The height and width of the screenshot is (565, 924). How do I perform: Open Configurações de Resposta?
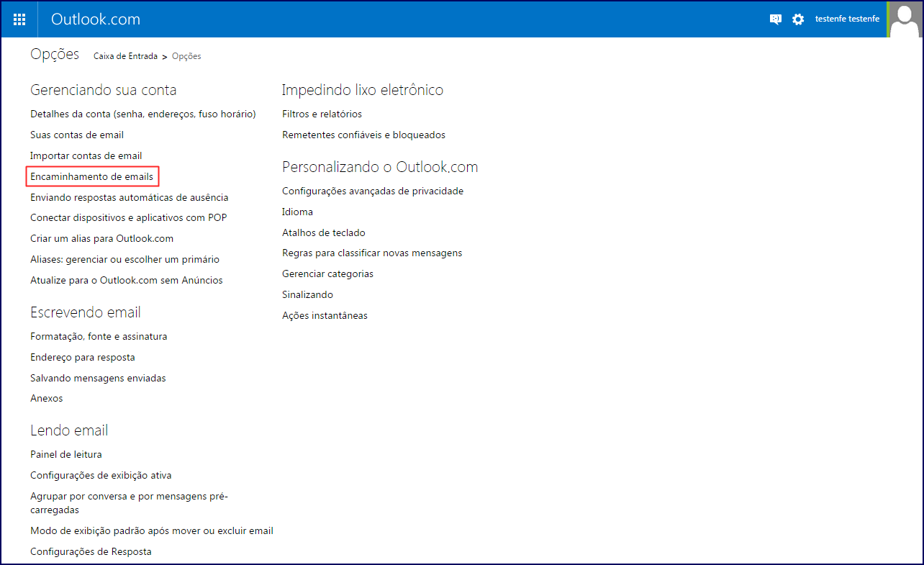click(x=91, y=551)
